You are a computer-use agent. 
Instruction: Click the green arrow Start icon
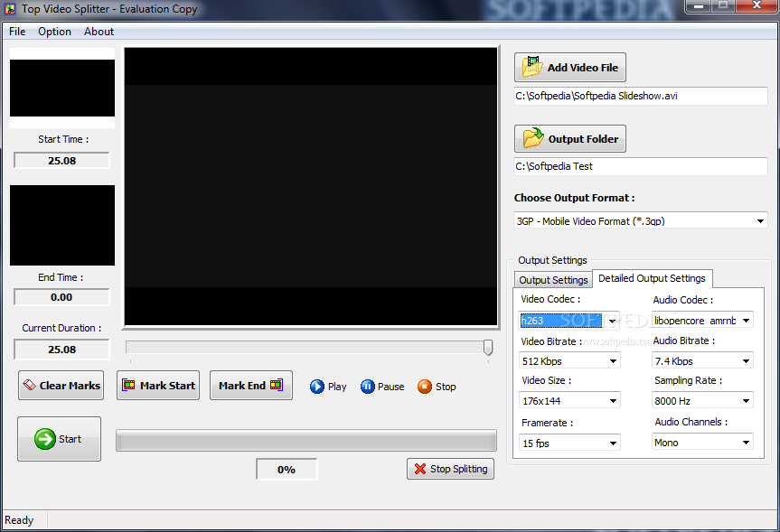tap(45, 439)
